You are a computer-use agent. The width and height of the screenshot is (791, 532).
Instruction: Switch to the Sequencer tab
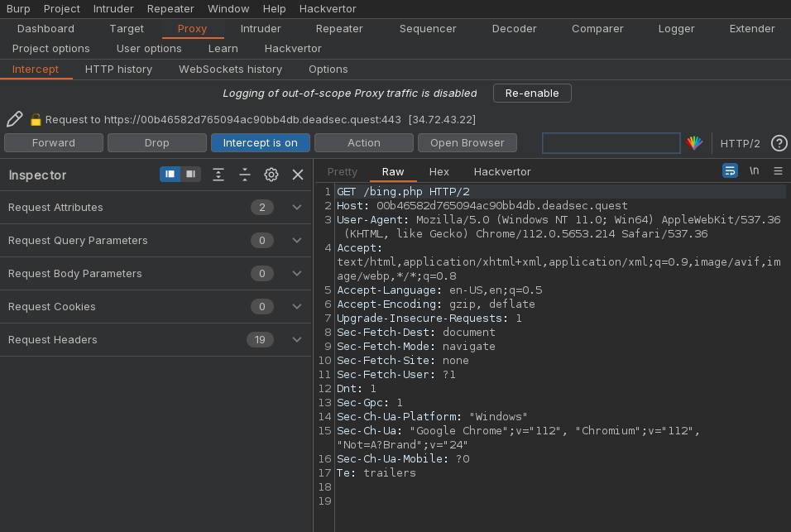click(x=428, y=29)
